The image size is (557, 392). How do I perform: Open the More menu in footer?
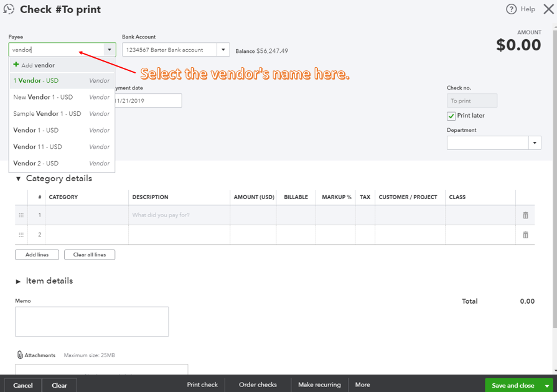pyautogui.click(x=363, y=385)
